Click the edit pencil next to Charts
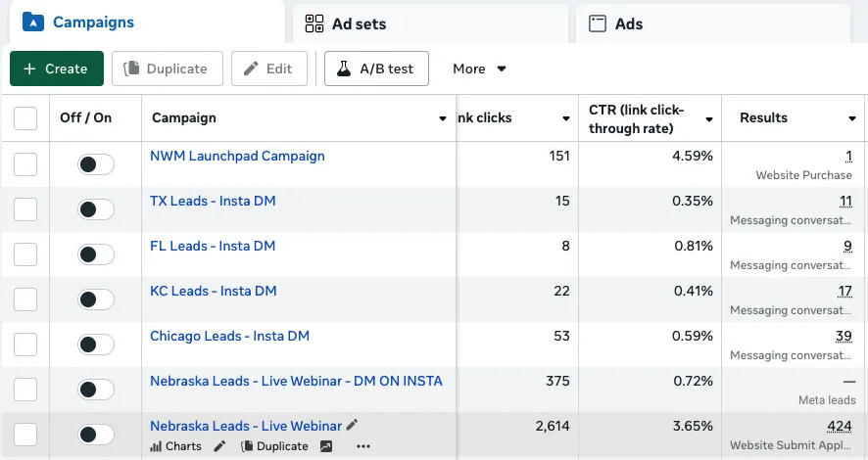Viewport: 868px width, 460px height. [219, 446]
